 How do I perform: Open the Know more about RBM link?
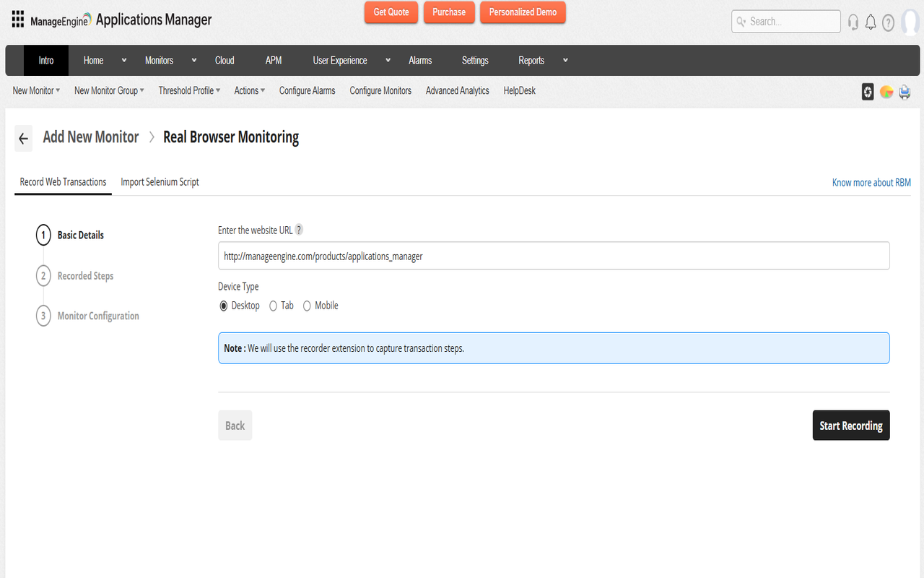[871, 183]
